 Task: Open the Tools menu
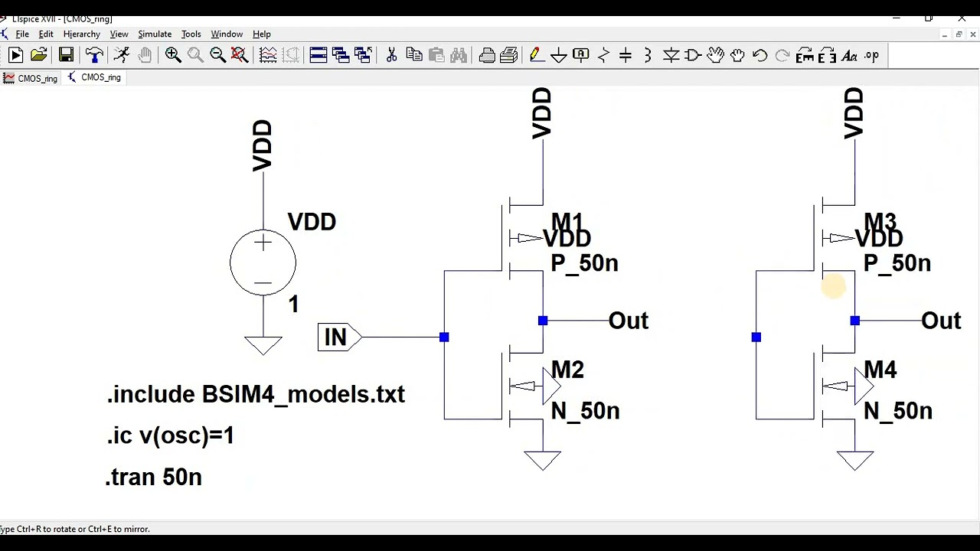[191, 34]
